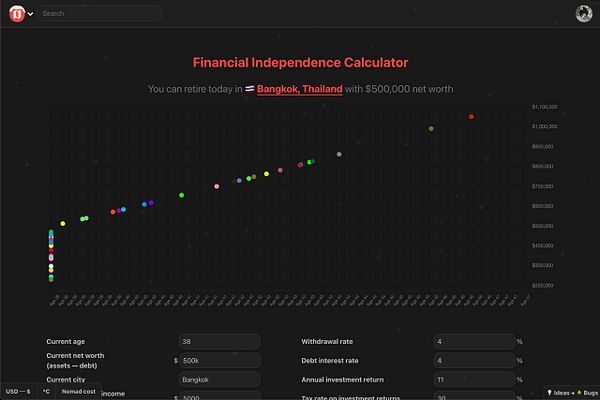
Task: Toggle the °C temperature unit
Action: (46, 392)
